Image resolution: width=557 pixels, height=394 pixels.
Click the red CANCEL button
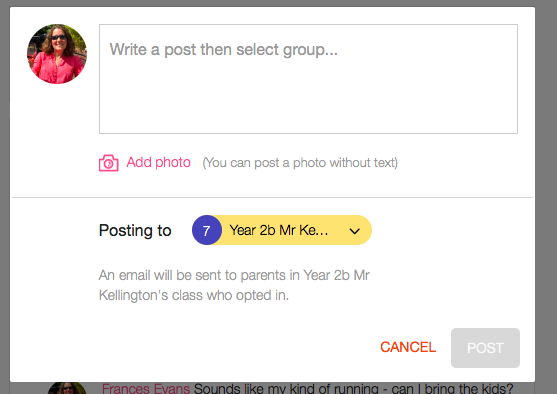coord(408,347)
